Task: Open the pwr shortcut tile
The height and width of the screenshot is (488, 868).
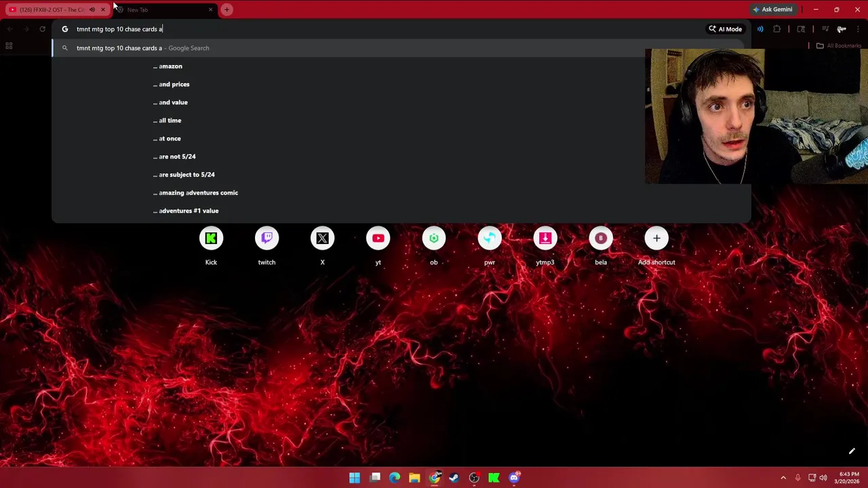Action: click(x=490, y=239)
